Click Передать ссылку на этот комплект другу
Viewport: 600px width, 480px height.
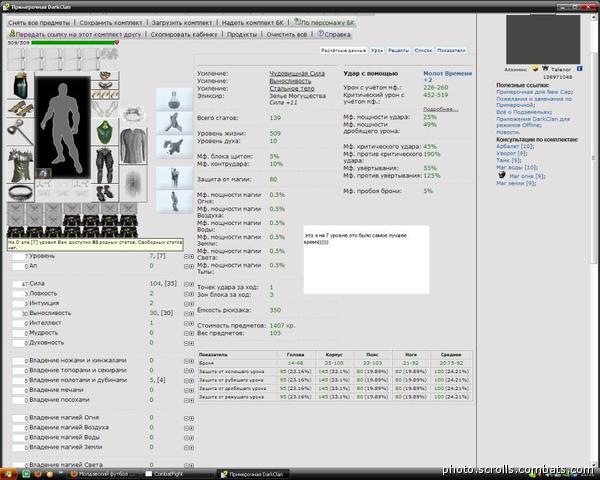click(x=75, y=34)
